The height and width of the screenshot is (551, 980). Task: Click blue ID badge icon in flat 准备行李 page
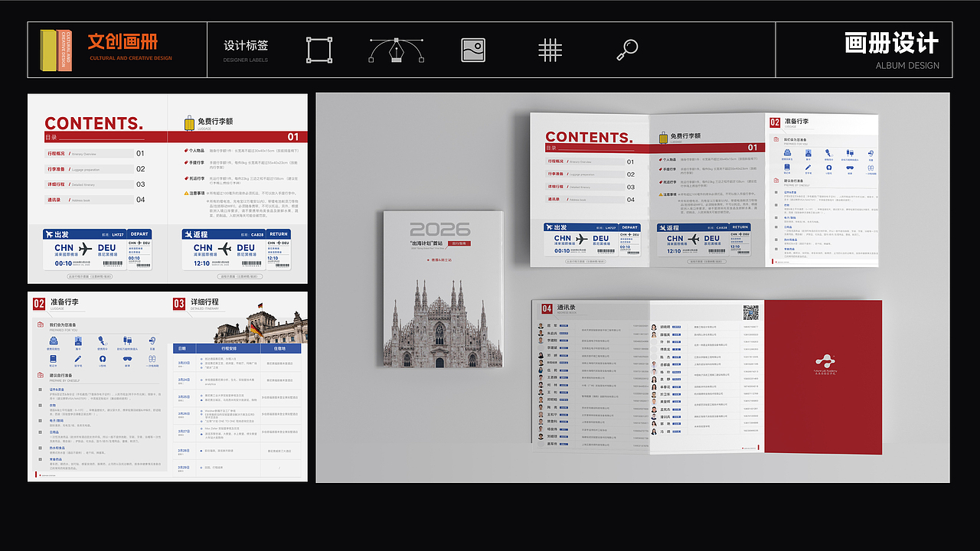78,341
